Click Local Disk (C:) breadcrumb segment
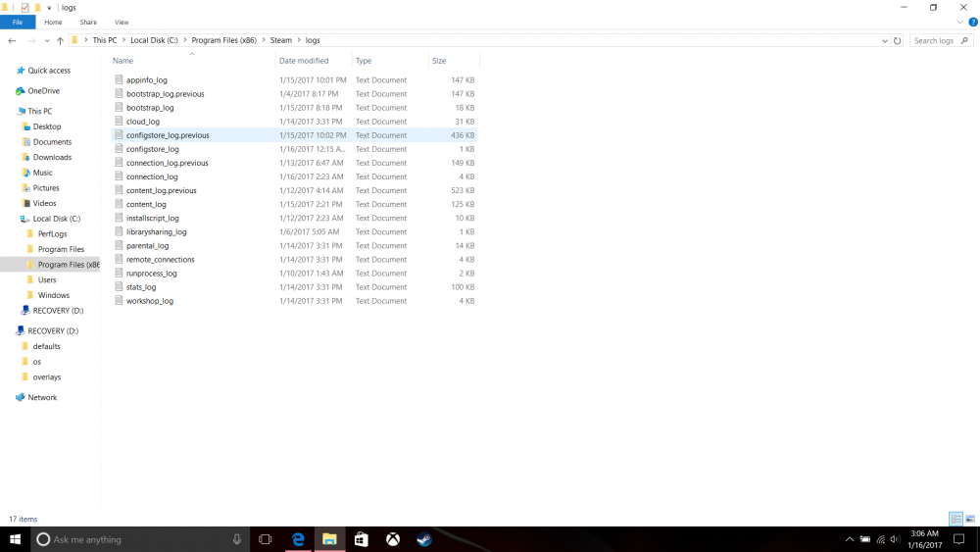The width and height of the screenshot is (980, 552). [154, 40]
